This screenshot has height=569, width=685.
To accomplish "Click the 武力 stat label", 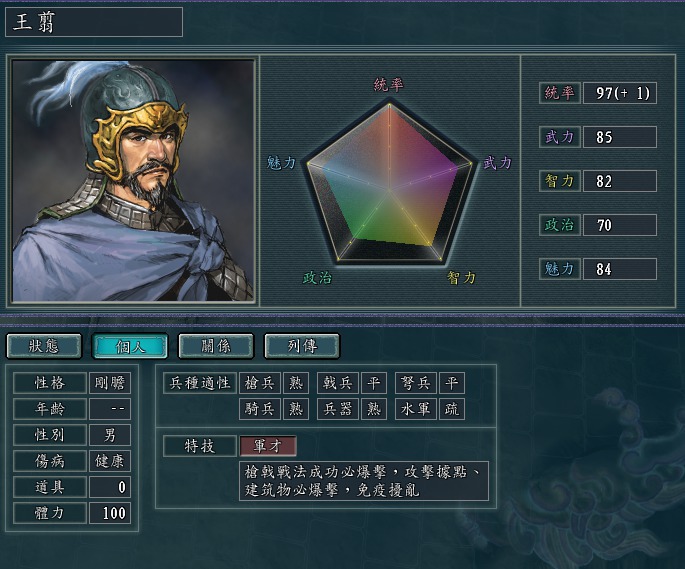I will pos(560,137).
